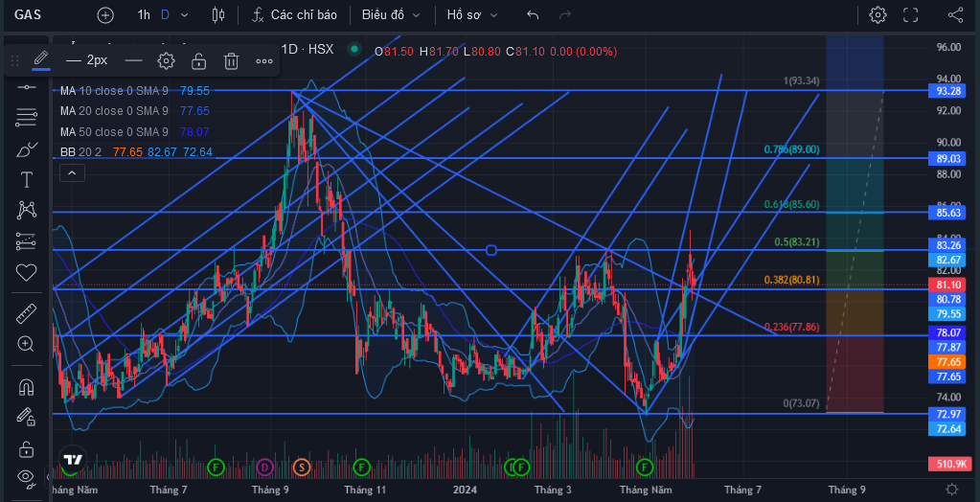Image resolution: width=980 pixels, height=502 pixels.
Task: Select the Zoom In magnifier tool
Action: pos(26,343)
